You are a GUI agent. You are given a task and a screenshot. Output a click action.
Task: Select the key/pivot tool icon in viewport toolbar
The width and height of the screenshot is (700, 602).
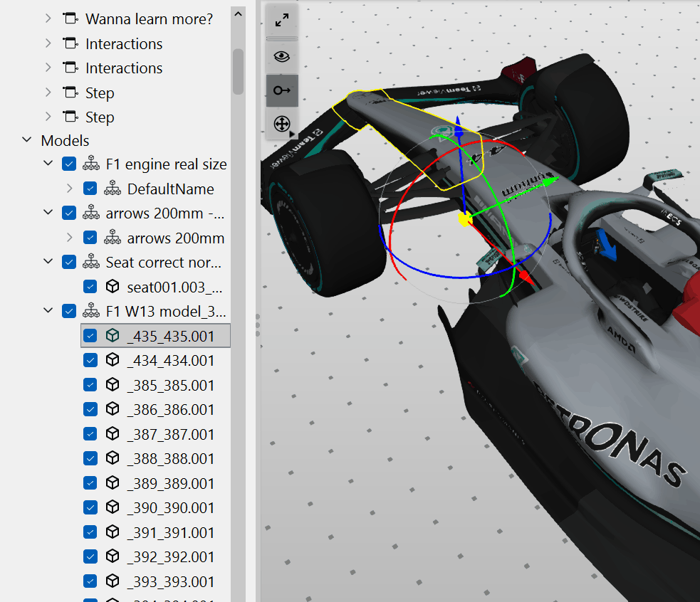click(x=282, y=90)
